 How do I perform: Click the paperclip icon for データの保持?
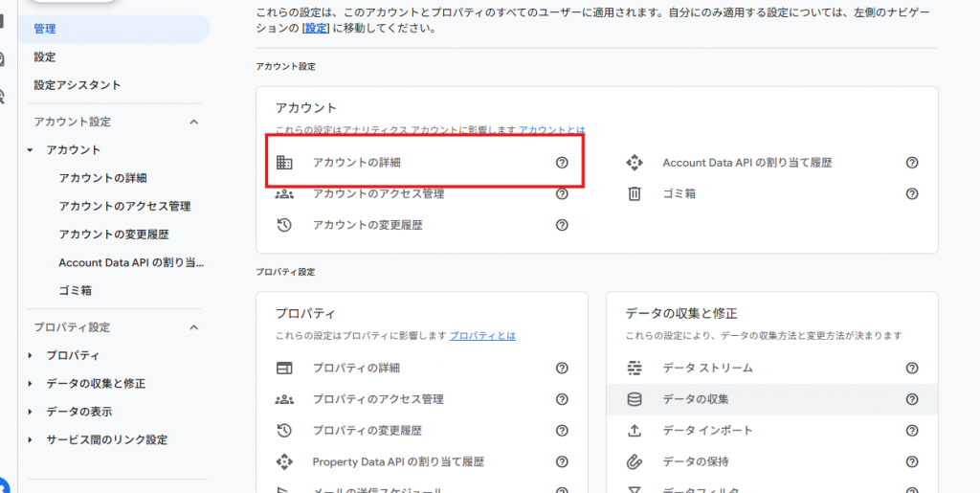(x=634, y=461)
